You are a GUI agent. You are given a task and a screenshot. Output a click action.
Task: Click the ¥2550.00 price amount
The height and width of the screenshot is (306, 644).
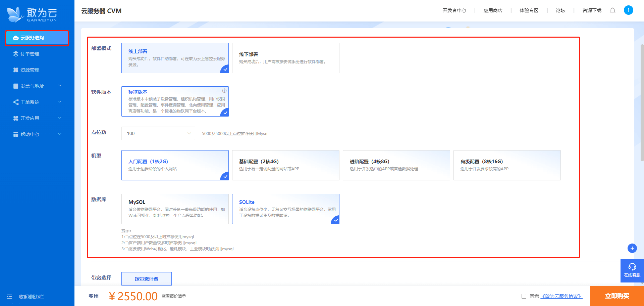click(133, 296)
